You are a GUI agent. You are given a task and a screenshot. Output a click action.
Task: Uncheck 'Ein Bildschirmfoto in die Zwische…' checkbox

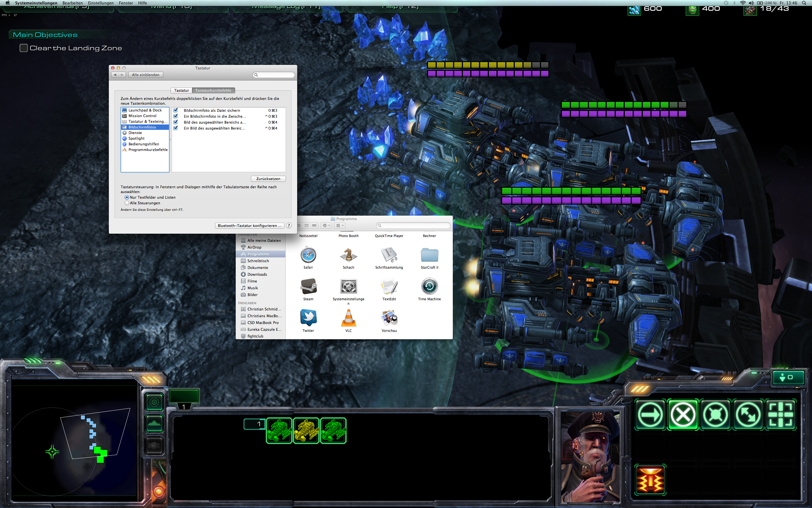[x=175, y=116]
